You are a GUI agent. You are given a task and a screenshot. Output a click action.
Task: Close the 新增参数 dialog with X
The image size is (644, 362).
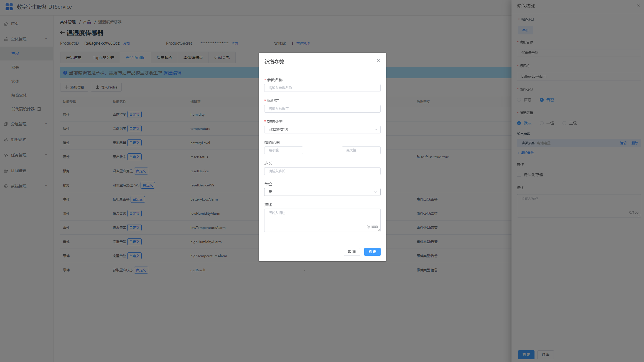[378, 60]
